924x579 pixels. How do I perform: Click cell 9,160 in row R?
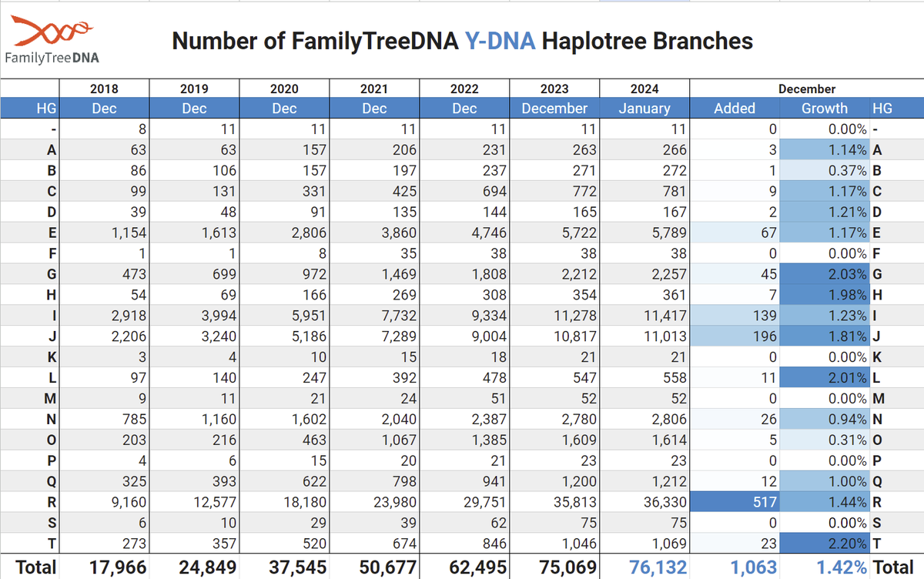104,502
